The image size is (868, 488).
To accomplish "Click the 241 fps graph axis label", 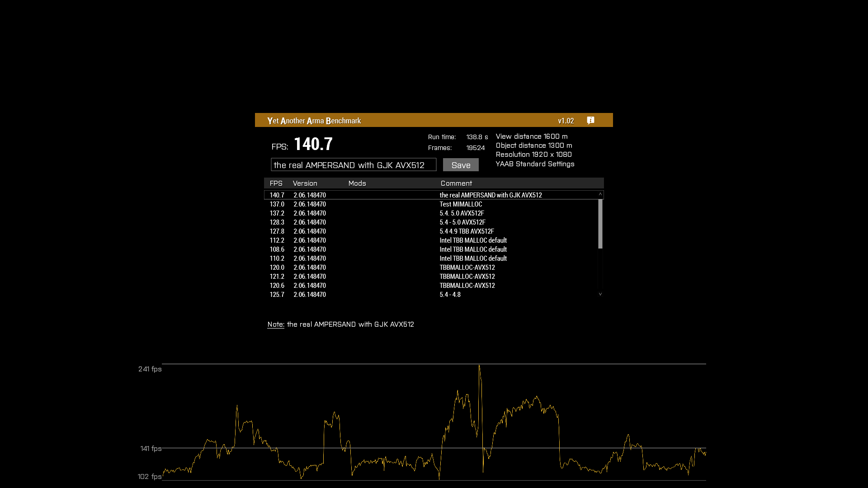I will pyautogui.click(x=150, y=369).
